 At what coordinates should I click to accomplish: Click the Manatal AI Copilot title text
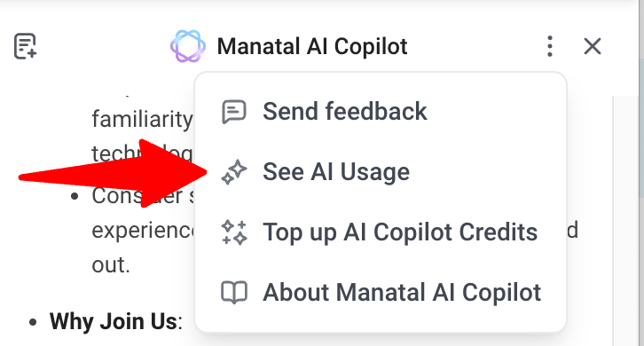click(x=312, y=46)
